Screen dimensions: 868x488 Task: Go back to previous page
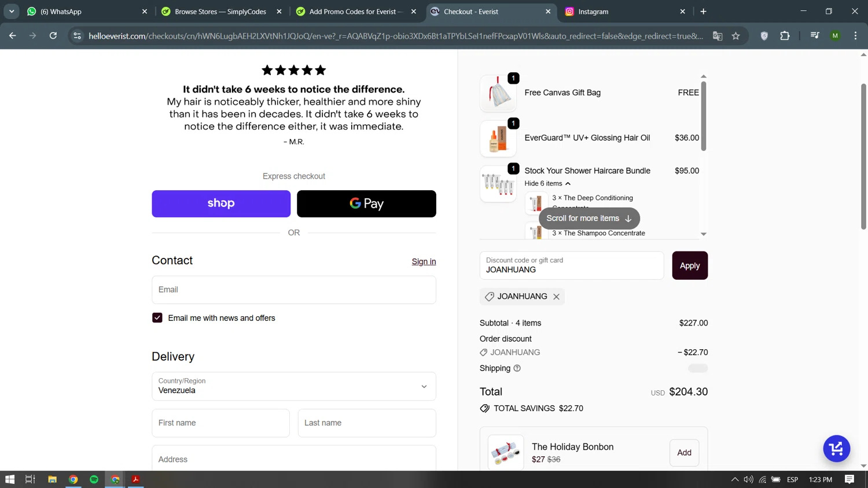pos(13,36)
